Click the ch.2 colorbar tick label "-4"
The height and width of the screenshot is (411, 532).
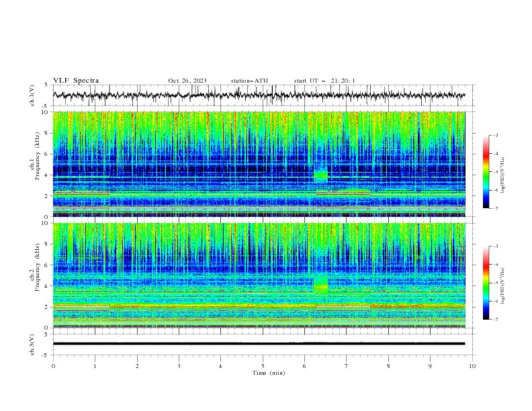pyautogui.click(x=495, y=265)
